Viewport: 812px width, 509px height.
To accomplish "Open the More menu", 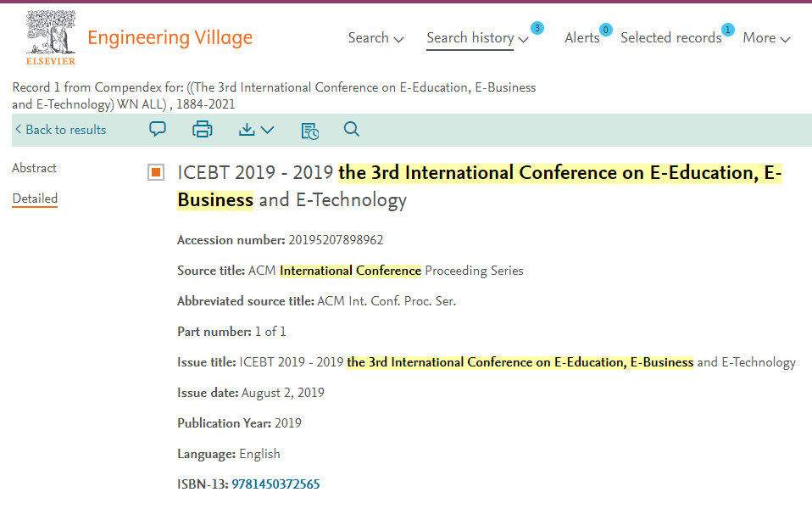I will pos(759,38).
